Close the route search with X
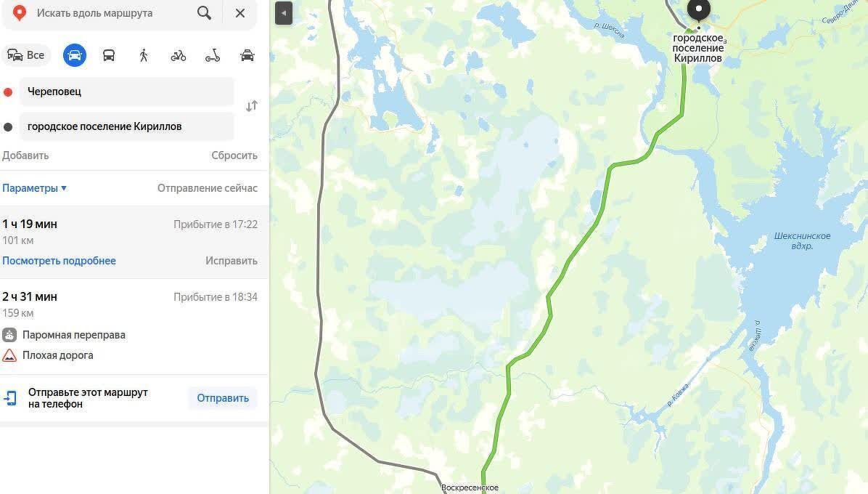 240,13
